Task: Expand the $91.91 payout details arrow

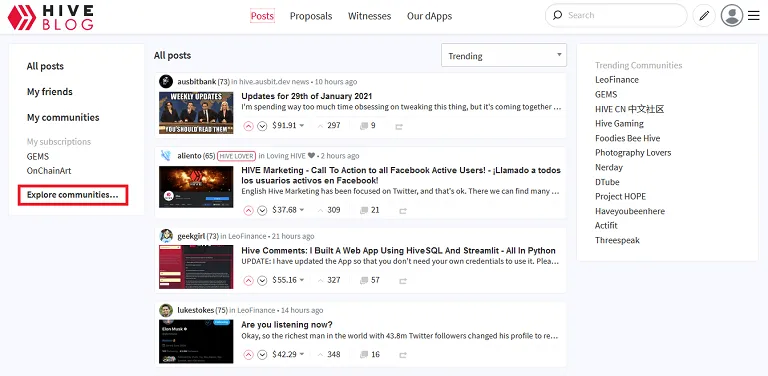Action: pyautogui.click(x=302, y=126)
